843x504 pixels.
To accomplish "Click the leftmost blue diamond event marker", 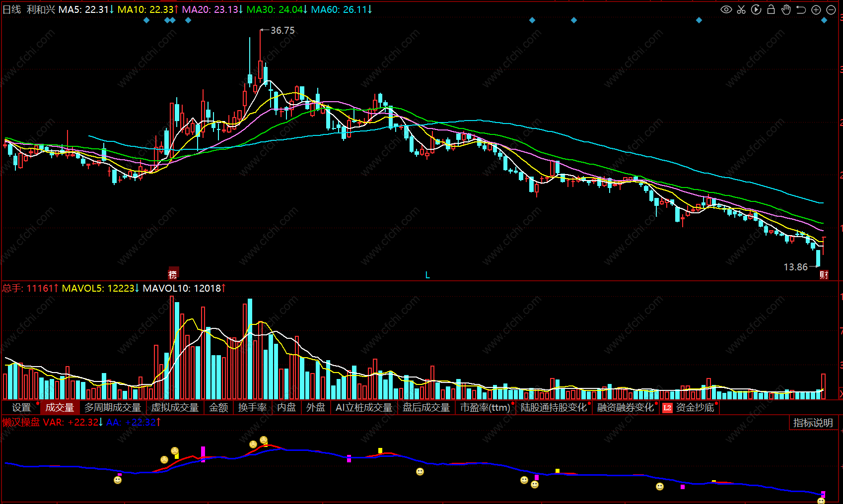I will (x=146, y=20).
